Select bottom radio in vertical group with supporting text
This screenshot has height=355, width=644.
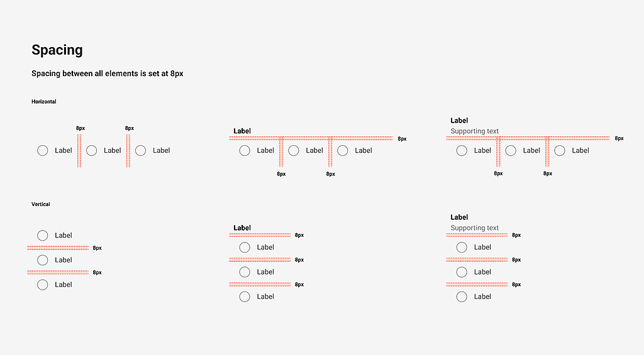(x=462, y=297)
